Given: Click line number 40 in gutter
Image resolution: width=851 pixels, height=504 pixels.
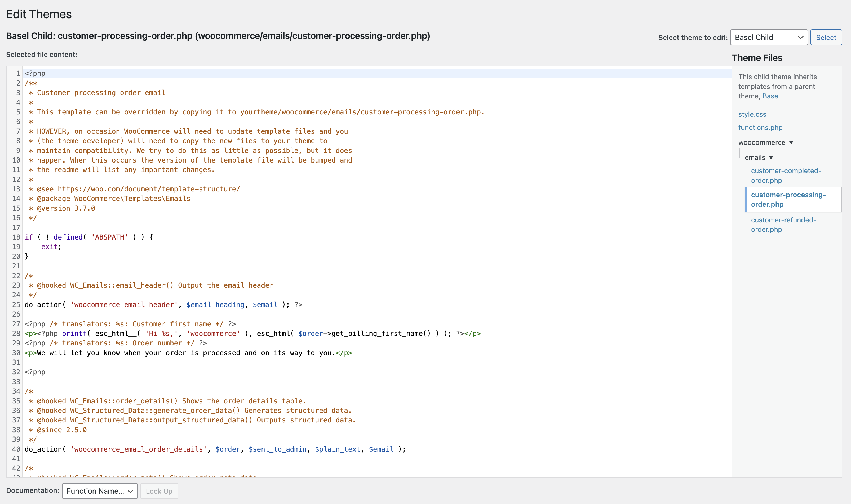Looking at the screenshot, I should [x=16, y=449].
